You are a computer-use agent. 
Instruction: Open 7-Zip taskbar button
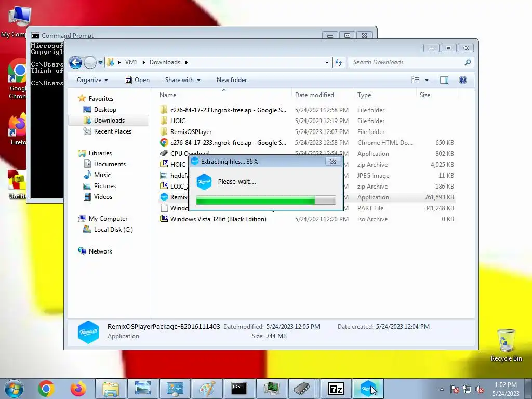336,389
